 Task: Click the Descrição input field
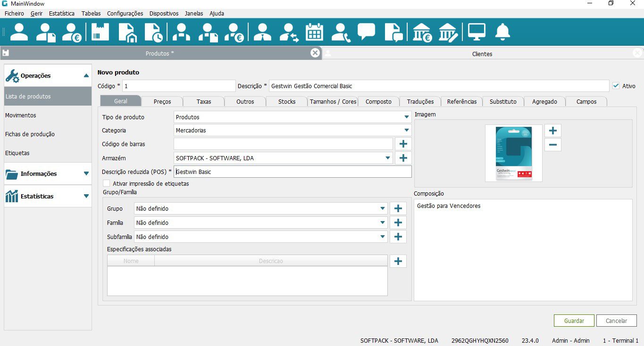(439, 86)
